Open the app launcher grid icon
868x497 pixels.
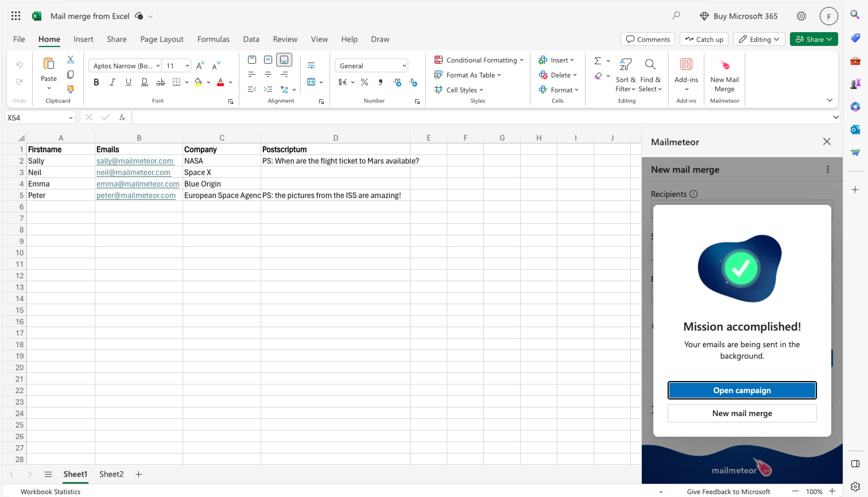[16, 16]
